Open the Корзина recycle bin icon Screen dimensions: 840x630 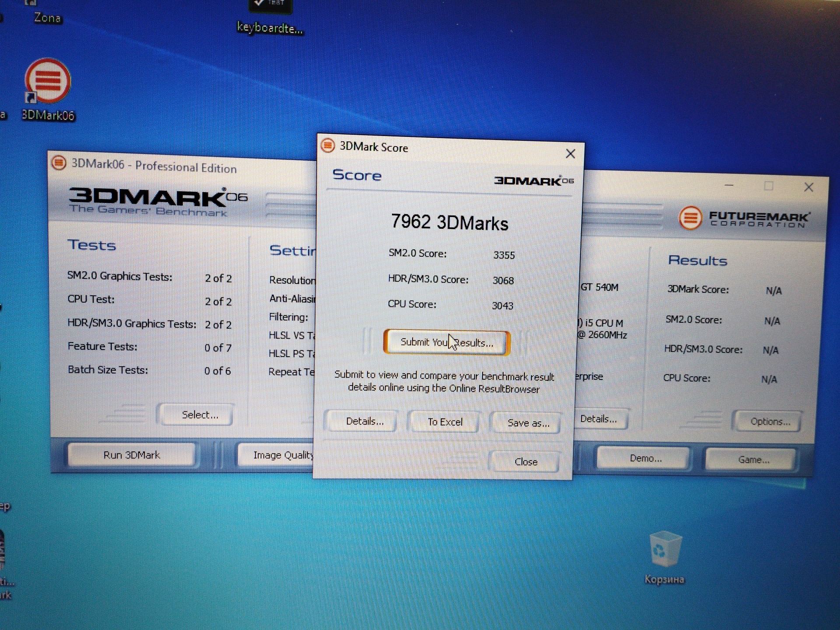665,557
